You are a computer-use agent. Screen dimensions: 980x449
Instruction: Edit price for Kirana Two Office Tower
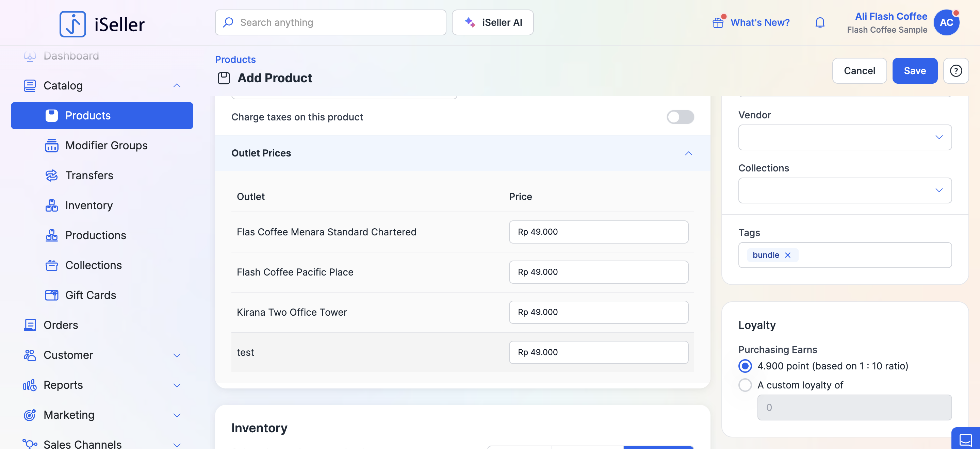pos(599,312)
